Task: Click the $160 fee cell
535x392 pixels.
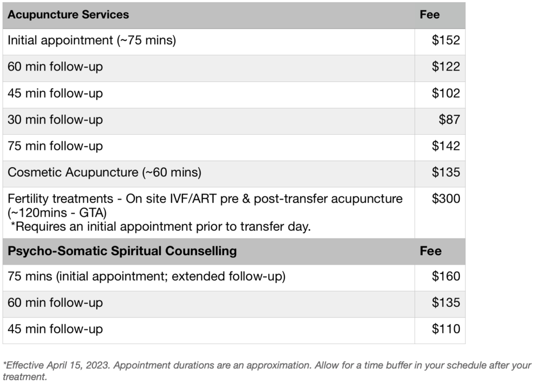Action: [446, 277]
